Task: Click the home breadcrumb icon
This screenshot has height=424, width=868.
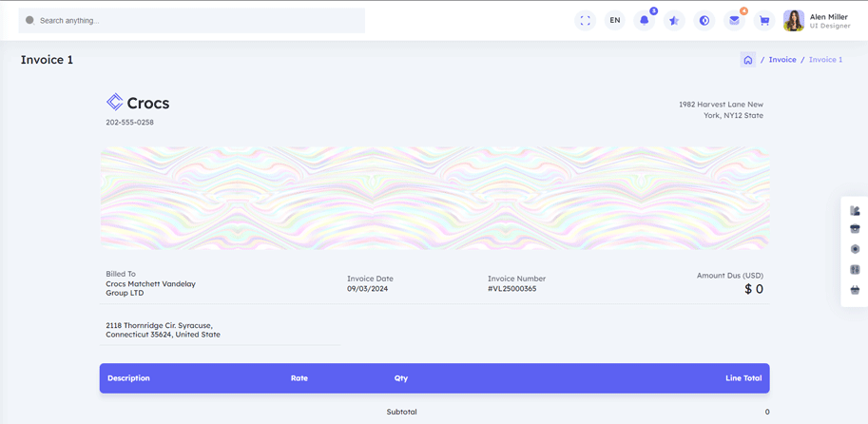Action: (748, 60)
